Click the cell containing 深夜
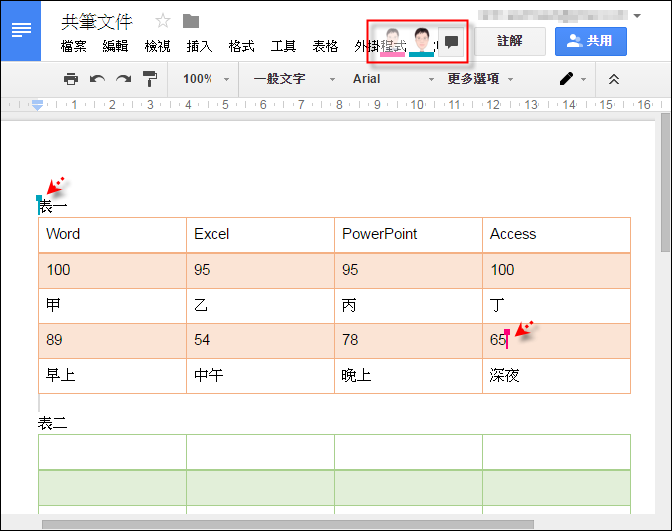The image size is (672, 531). 556,376
